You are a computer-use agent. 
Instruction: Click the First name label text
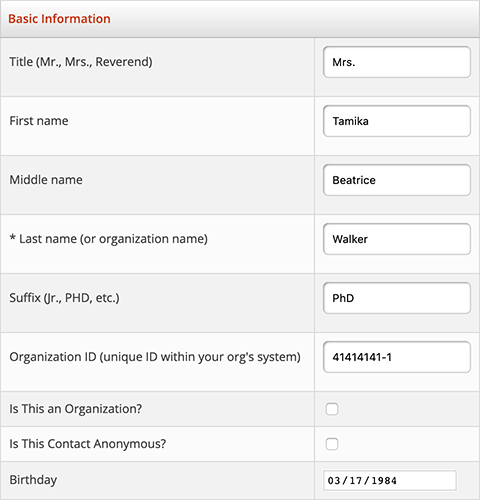39,121
